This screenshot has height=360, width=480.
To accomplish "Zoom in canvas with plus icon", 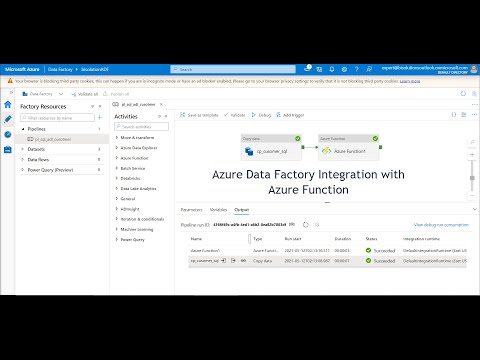I will [472, 155].
